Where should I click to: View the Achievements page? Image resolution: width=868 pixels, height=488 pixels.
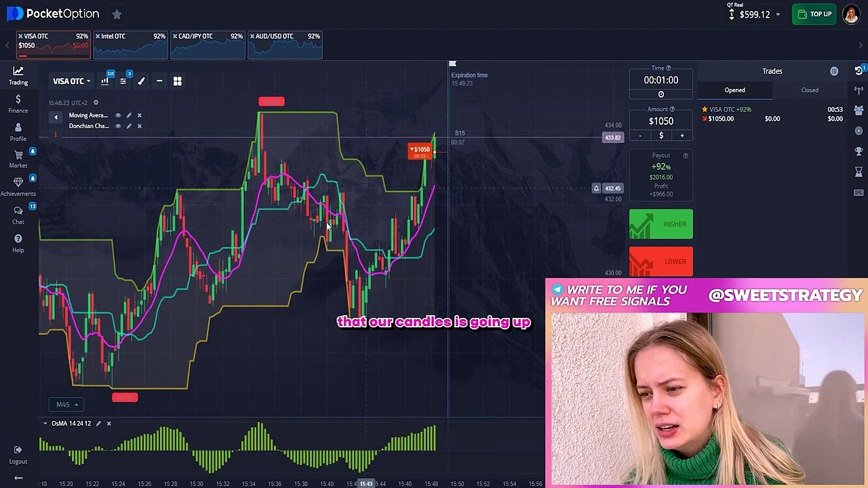coord(18,187)
